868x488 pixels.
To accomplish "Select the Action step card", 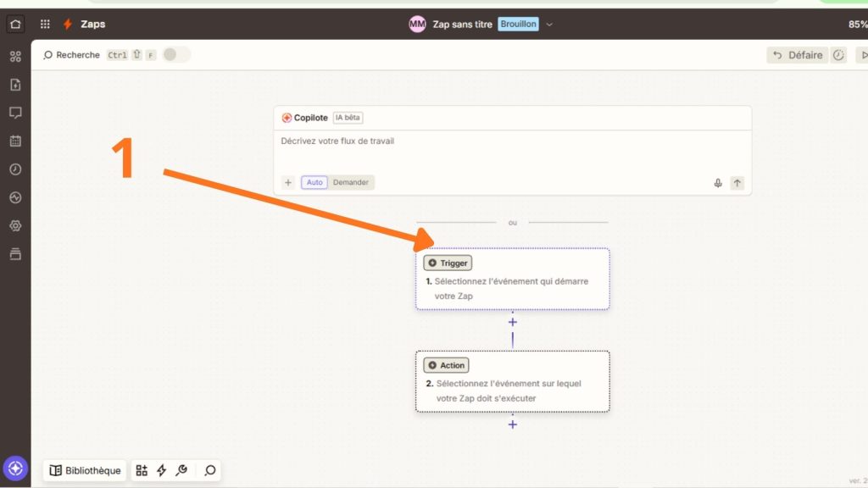I will pos(512,381).
